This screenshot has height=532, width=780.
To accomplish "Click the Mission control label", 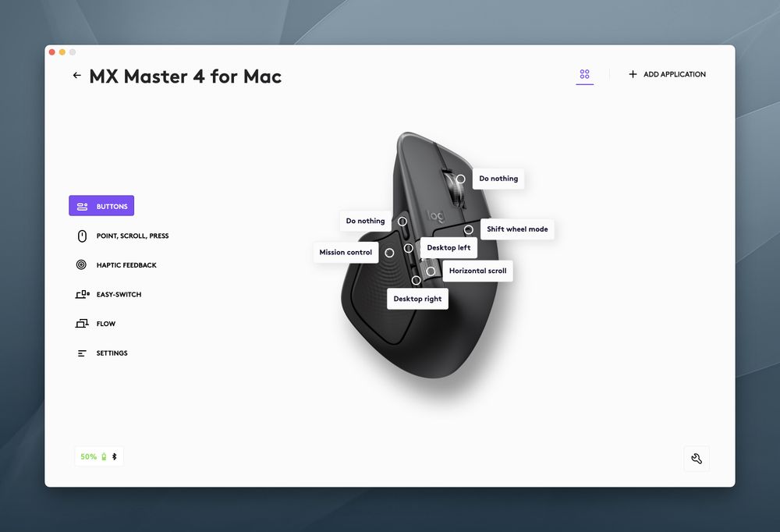I will click(x=346, y=252).
